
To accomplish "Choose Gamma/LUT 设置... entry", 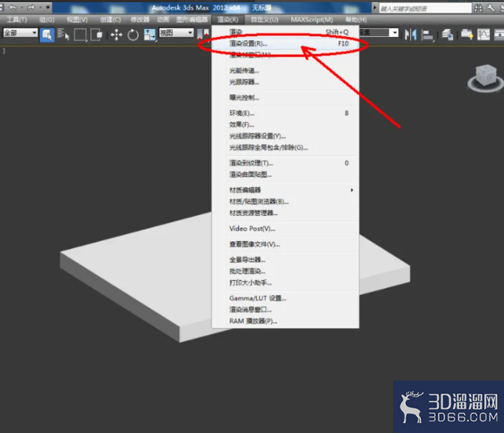I will pos(285,298).
